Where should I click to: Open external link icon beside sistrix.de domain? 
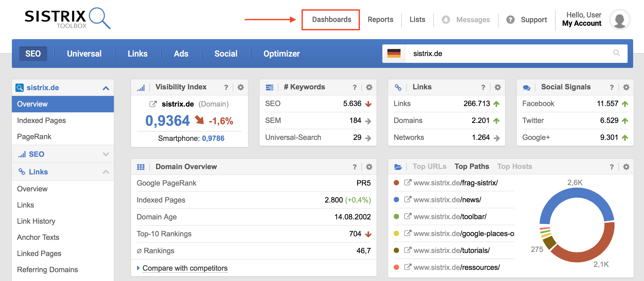coord(153,104)
